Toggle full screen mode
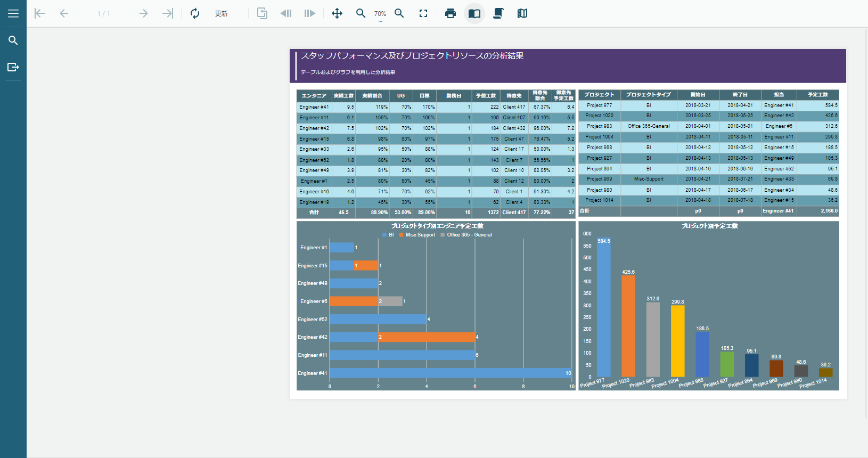The height and width of the screenshot is (458, 868). [423, 13]
